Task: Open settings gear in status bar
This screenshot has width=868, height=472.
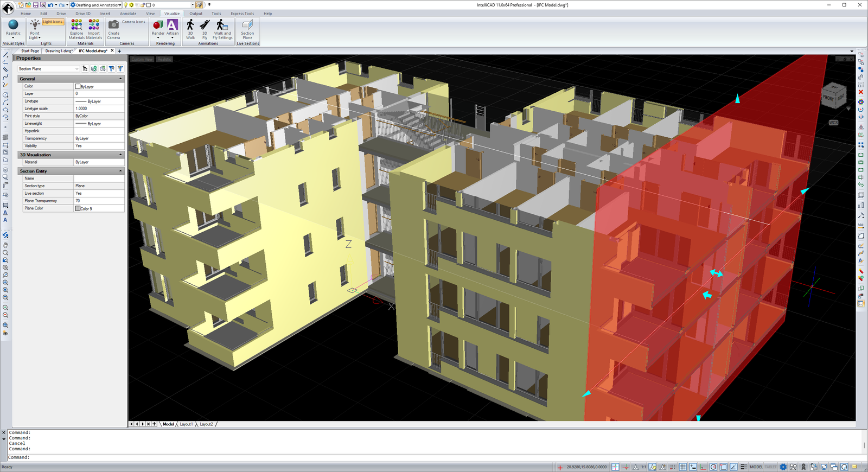Action: coord(783,467)
